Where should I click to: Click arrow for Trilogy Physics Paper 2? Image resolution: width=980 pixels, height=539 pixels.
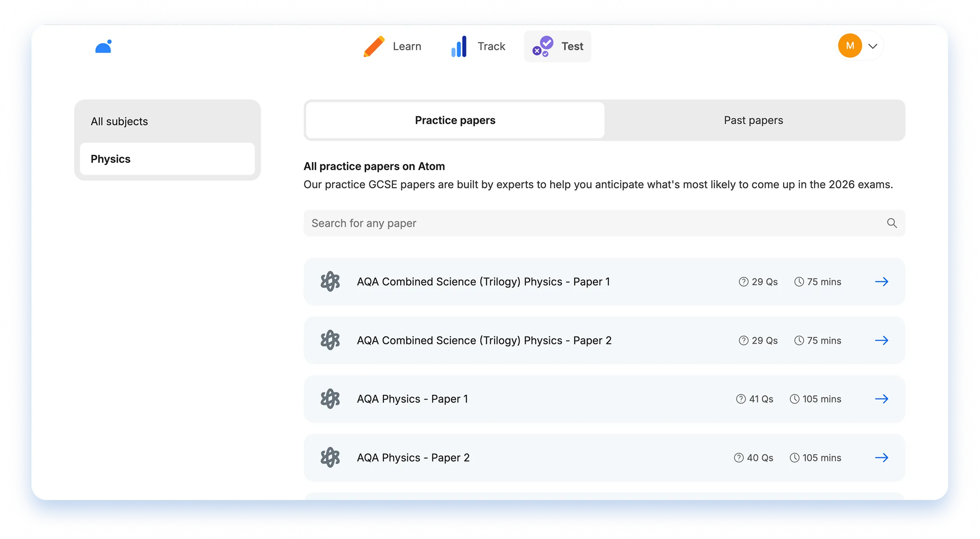pos(882,341)
